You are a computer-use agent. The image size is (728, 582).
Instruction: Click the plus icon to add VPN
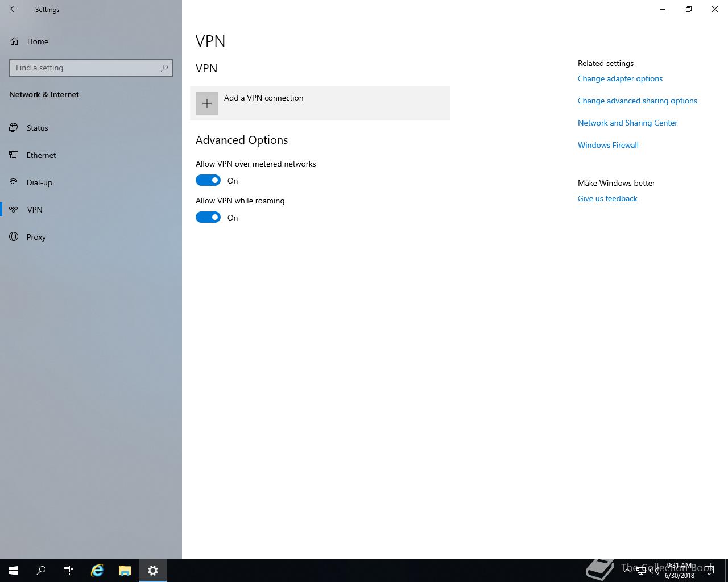coord(207,103)
